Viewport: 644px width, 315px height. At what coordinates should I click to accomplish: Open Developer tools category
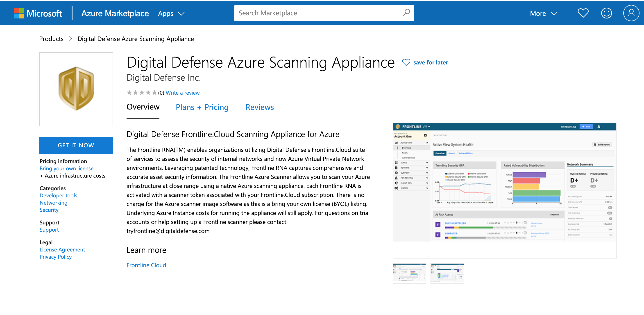pyautogui.click(x=58, y=195)
